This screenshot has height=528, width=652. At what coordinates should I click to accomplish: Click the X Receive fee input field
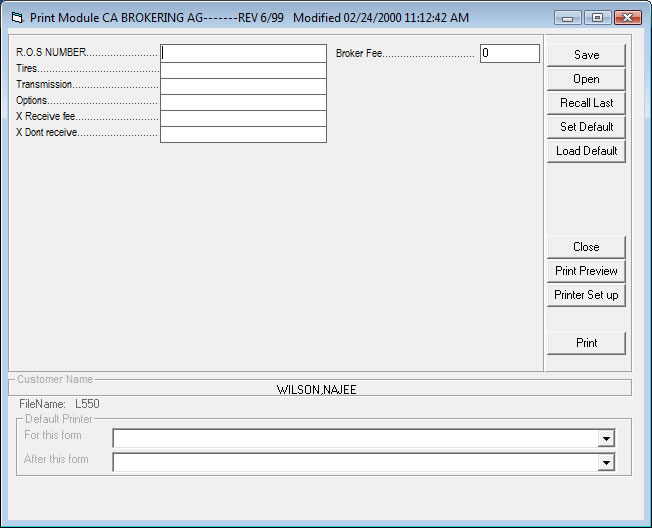(x=243, y=118)
